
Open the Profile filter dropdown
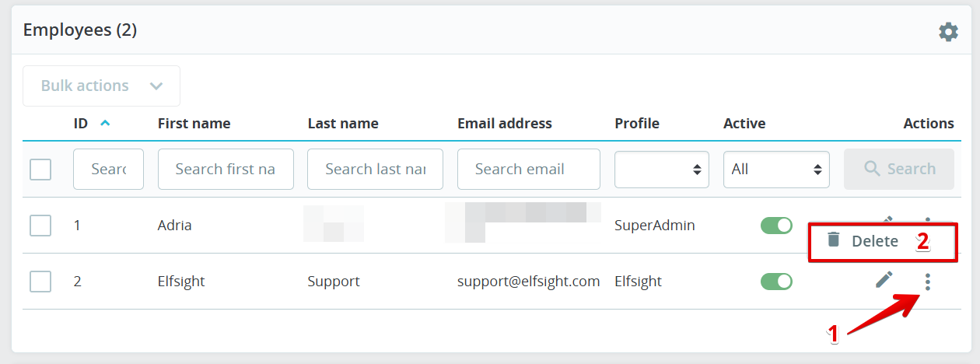(x=661, y=170)
